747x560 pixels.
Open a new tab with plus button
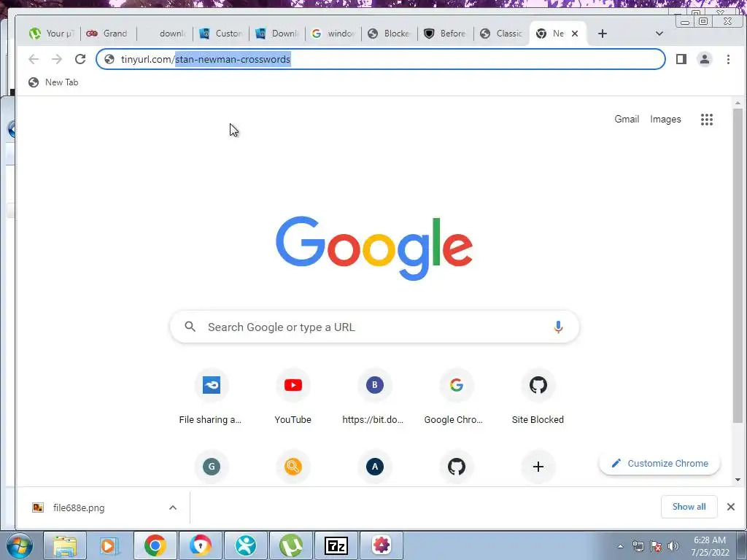point(602,34)
